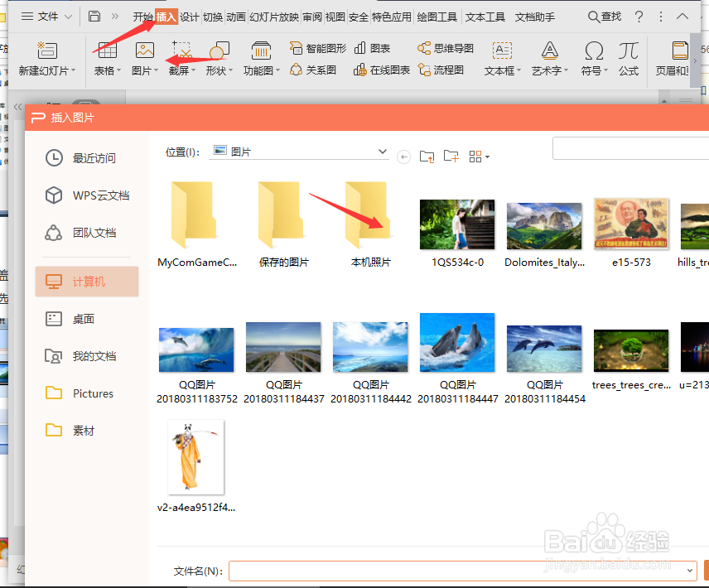Open the 图片 picture insert icon in the ribbon
Viewport: 709px width, 588px height.
tap(145, 51)
